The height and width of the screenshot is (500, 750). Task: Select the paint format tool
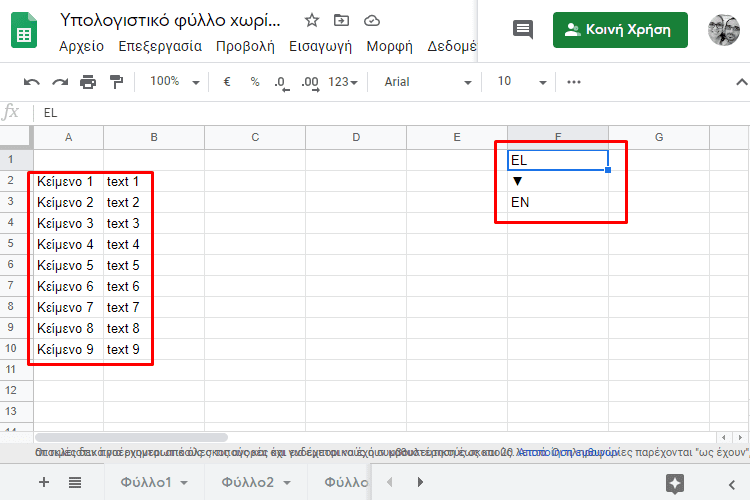(116, 82)
